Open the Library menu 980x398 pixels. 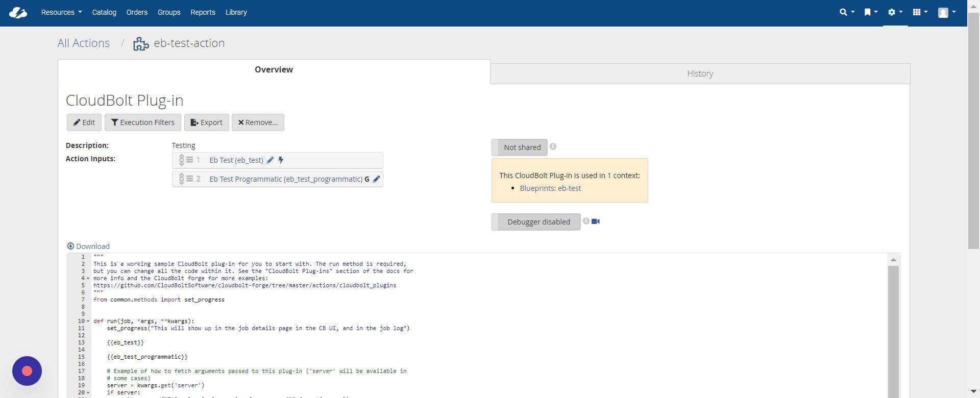[236, 12]
